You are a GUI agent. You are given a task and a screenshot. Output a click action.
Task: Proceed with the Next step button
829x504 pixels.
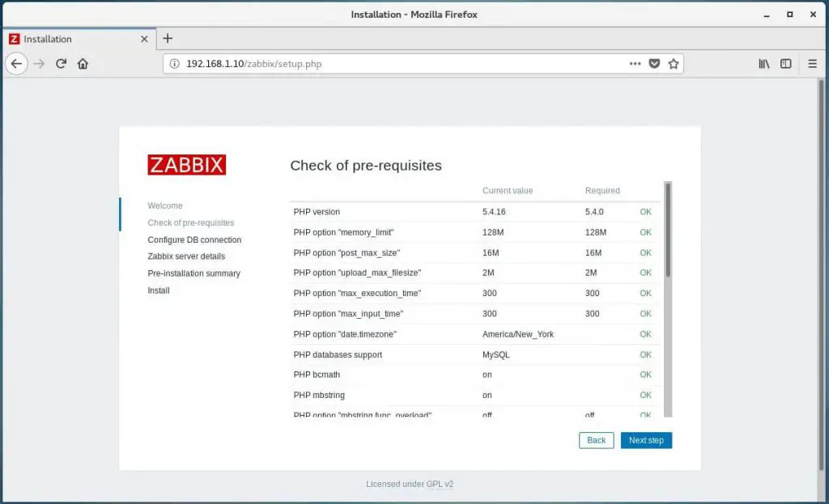pyautogui.click(x=646, y=441)
